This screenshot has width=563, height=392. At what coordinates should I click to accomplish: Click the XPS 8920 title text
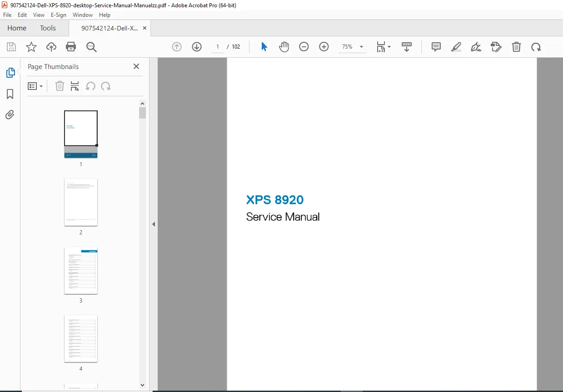pyautogui.click(x=275, y=200)
